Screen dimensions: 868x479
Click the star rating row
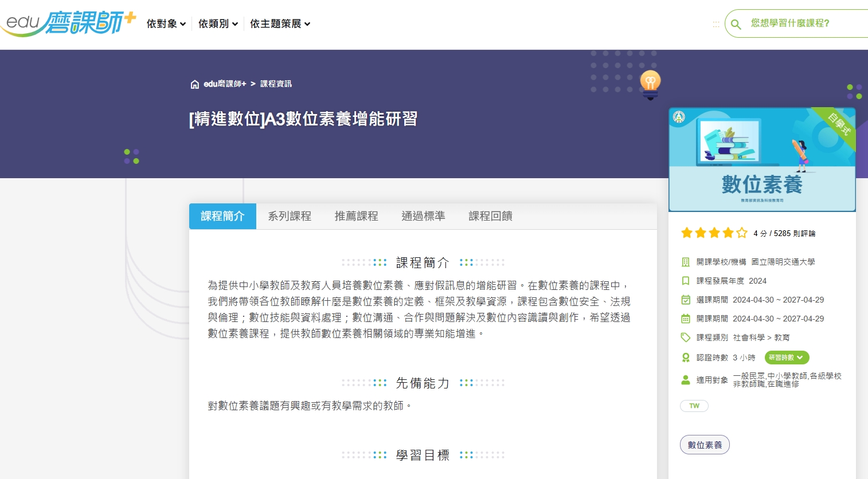click(714, 233)
